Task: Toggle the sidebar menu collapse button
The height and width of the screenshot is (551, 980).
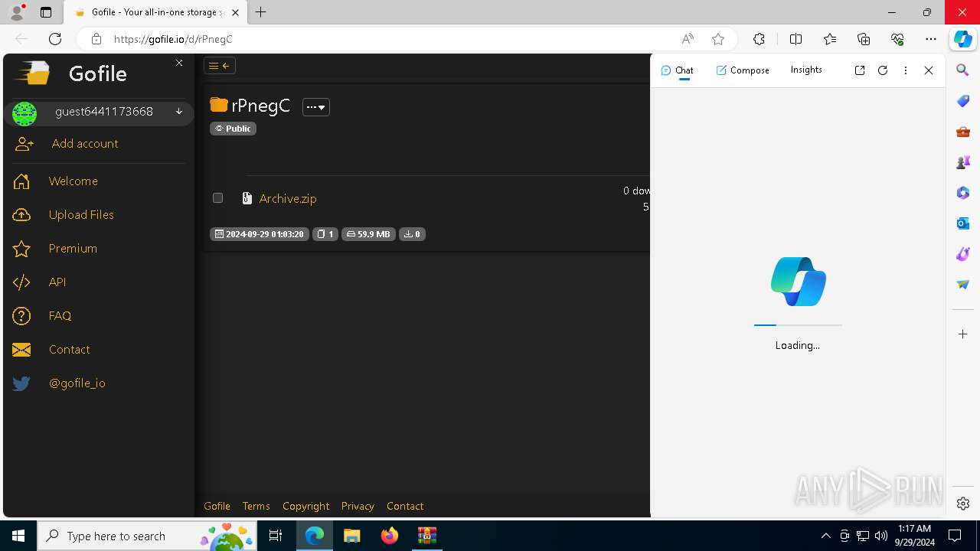Action: coord(220,66)
